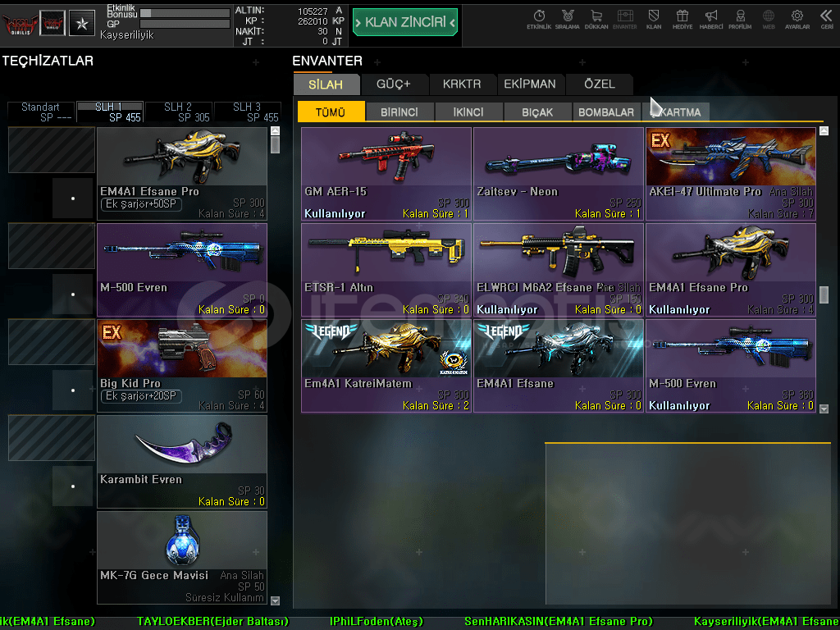Go back with the Geri arrows icon
840x630 pixels.
(826, 18)
